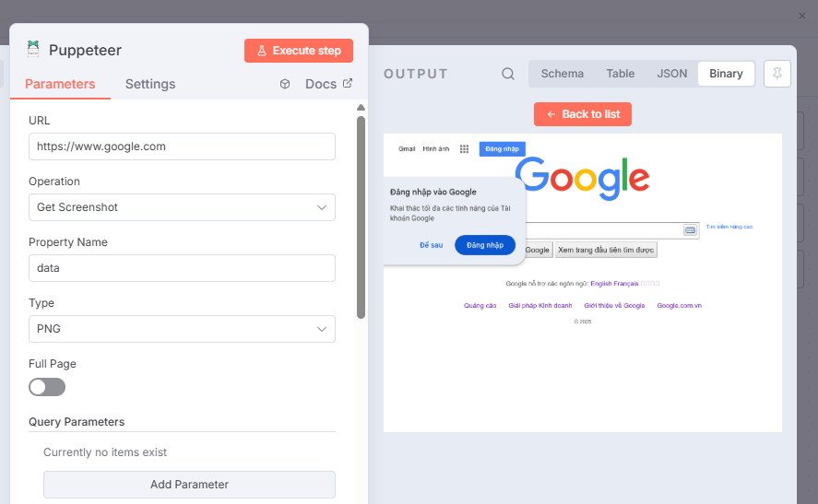
Task: Click the Google apps grid icon in preview
Action: [x=464, y=148]
